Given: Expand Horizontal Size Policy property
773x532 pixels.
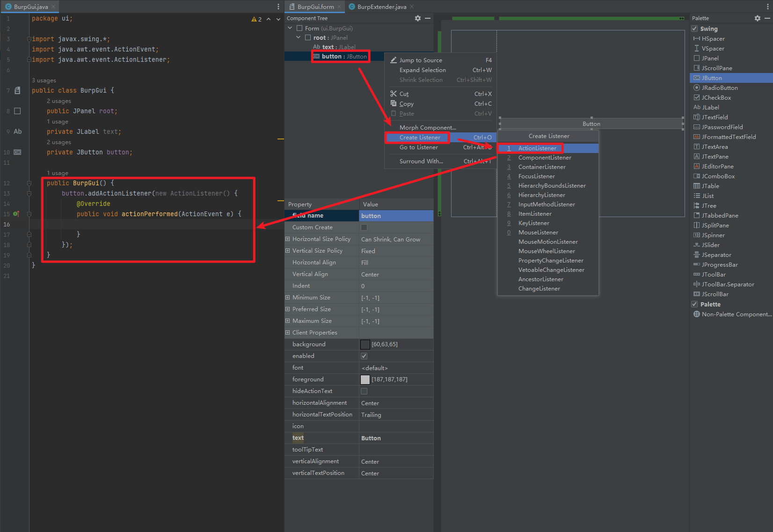Looking at the screenshot, I should (288, 239).
